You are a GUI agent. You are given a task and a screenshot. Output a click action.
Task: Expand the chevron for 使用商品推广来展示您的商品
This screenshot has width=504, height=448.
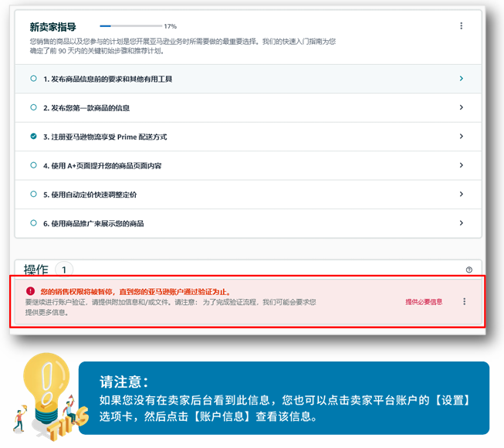462,223
